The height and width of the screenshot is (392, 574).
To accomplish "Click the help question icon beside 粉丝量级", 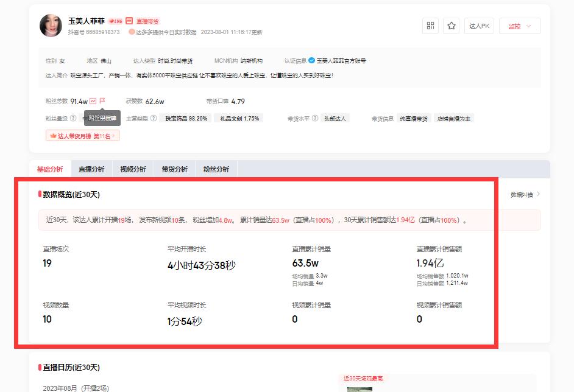I will pyautogui.click(x=73, y=118).
